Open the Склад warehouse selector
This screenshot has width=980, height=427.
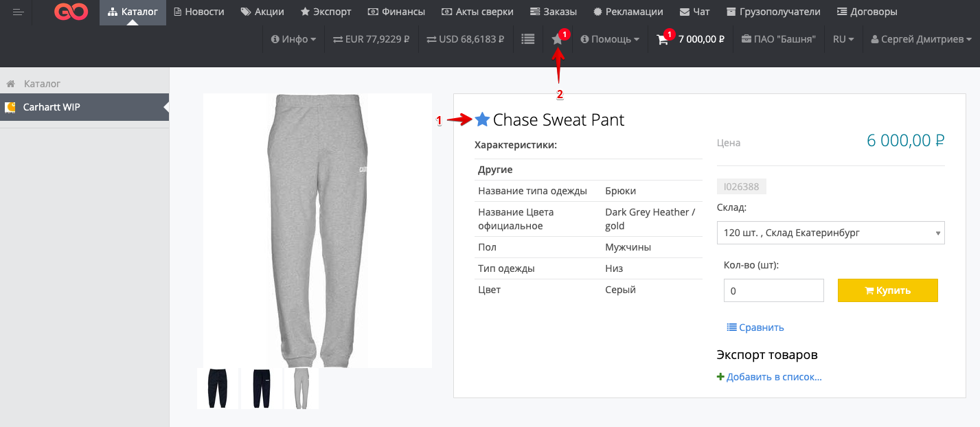[x=830, y=233]
